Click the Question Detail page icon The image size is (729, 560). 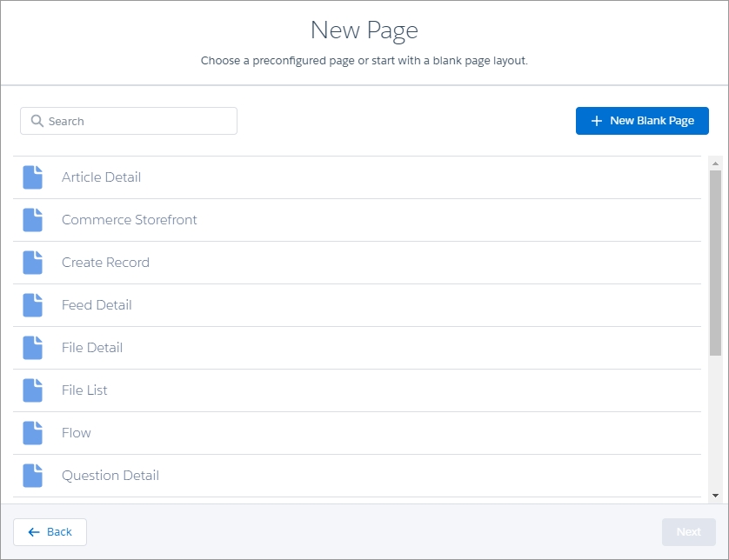[32, 476]
